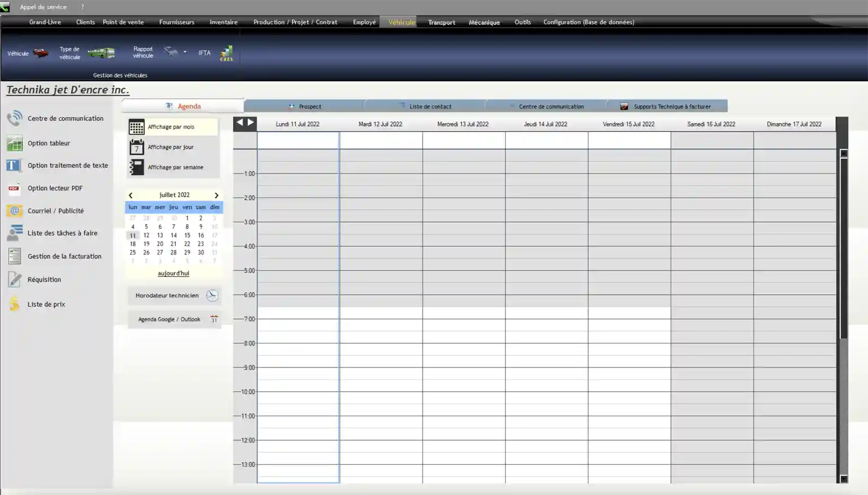Open the Fournisseurs menu
The height and width of the screenshot is (495, 868).
177,22
